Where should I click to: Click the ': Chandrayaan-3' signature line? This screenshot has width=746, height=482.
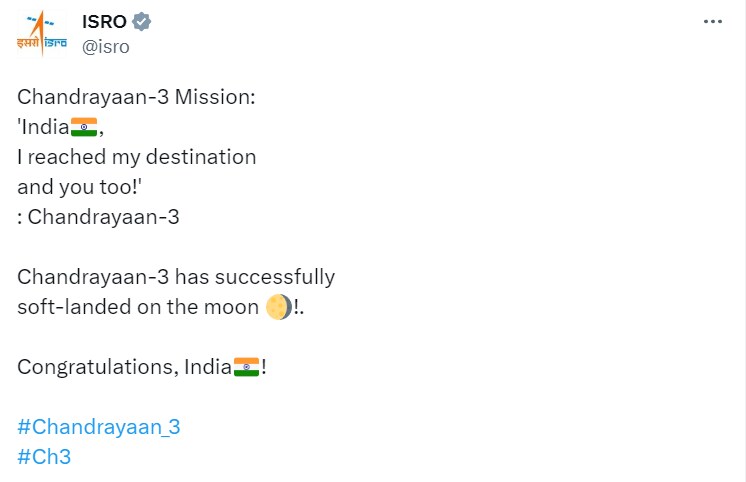98,217
